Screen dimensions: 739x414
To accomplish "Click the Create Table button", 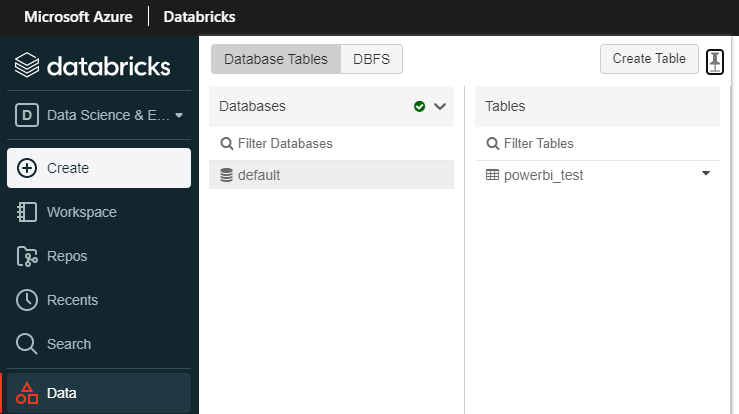I will point(649,59).
